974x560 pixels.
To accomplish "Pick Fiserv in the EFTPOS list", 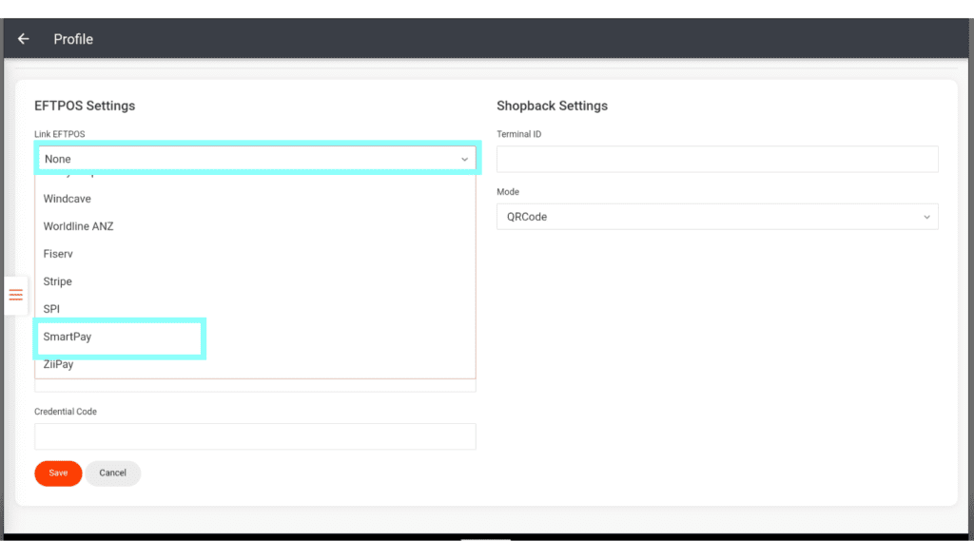I will coord(58,254).
